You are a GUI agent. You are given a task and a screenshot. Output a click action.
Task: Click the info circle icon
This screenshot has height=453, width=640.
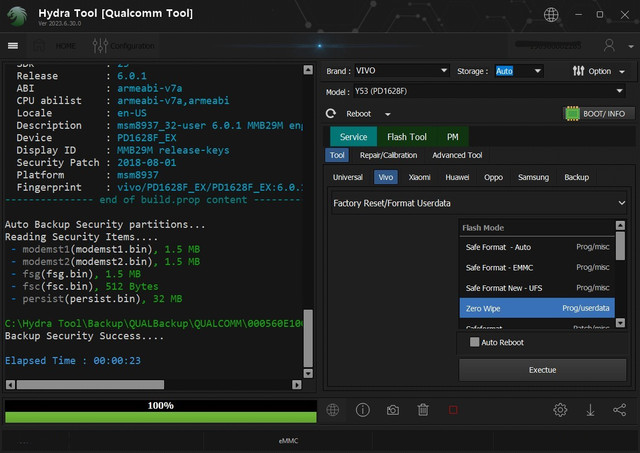point(363,410)
